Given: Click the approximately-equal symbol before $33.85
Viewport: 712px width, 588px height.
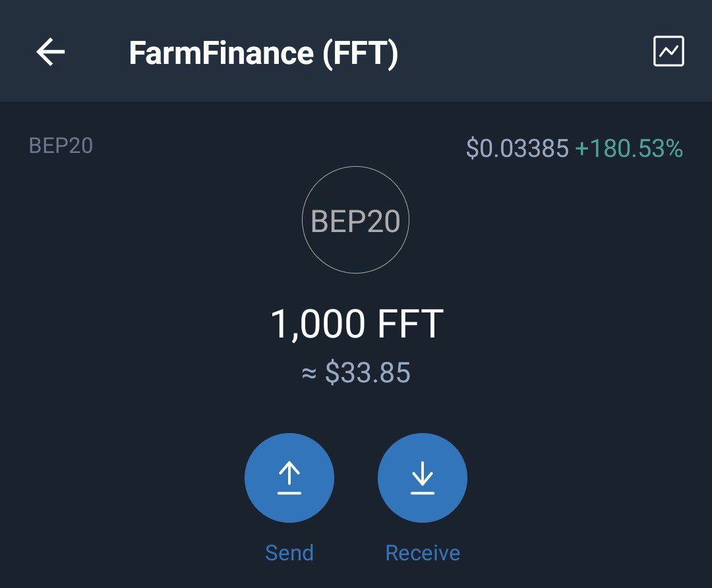Looking at the screenshot, I should [x=309, y=374].
